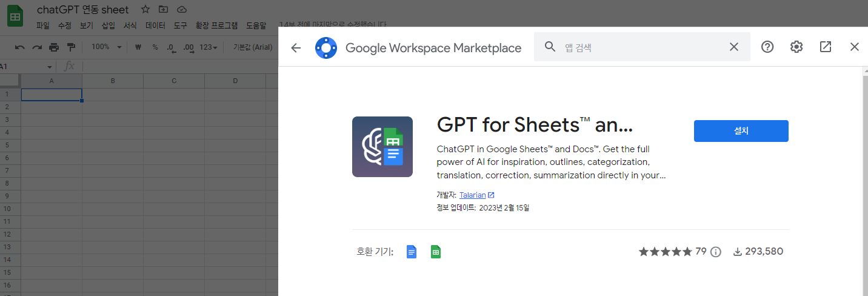868x296 pixels.
Task: Open the 기본값 (Arial) font dropdown
Action: (253, 47)
